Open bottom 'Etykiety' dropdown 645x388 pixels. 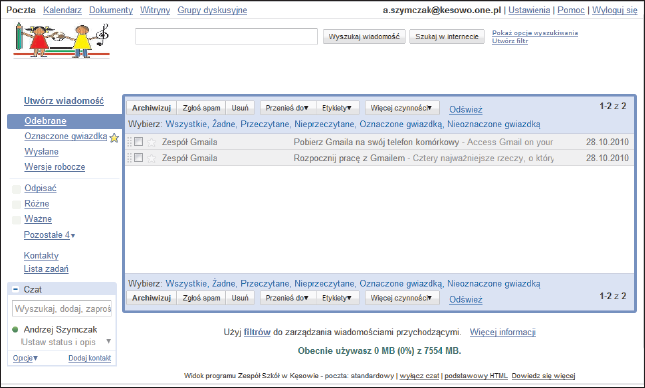[337, 298]
